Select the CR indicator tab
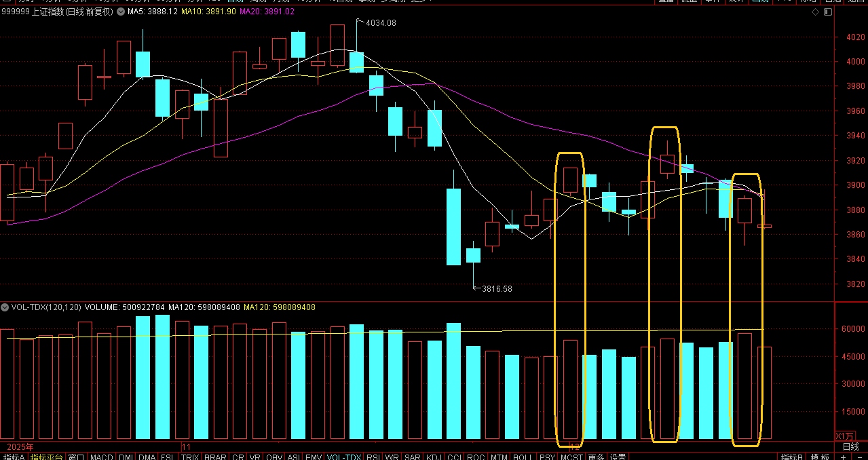This screenshot has height=460, width=868. coord(238,457)
